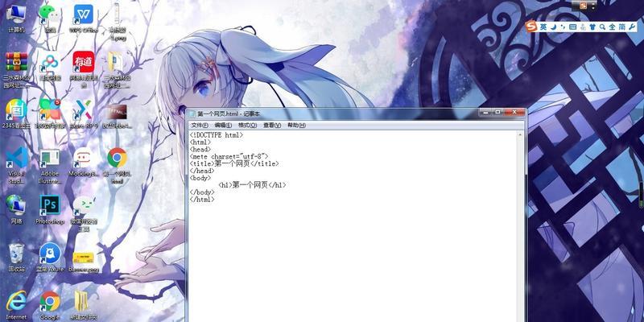Select the WeChat developer tools shortcut
This screenshot has width=644, height=322.
pyautogui.click(x=84, y=213)
